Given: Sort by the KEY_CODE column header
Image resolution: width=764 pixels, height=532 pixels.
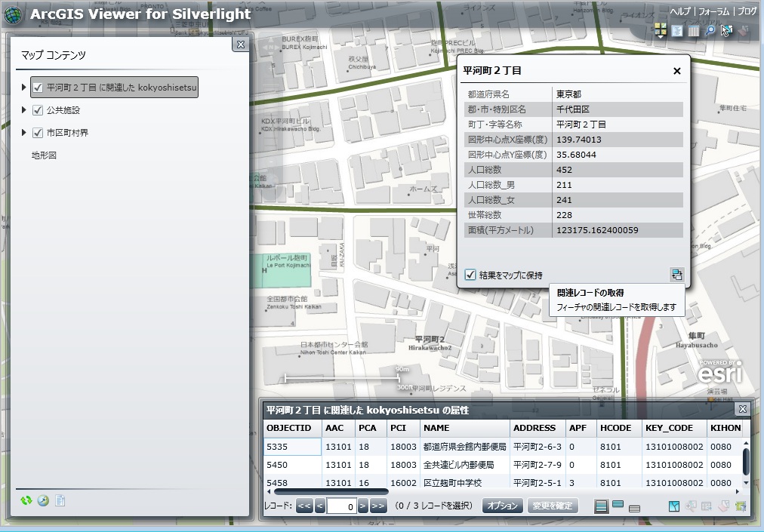Looking at the screenshot, I should tap(674, 428).
